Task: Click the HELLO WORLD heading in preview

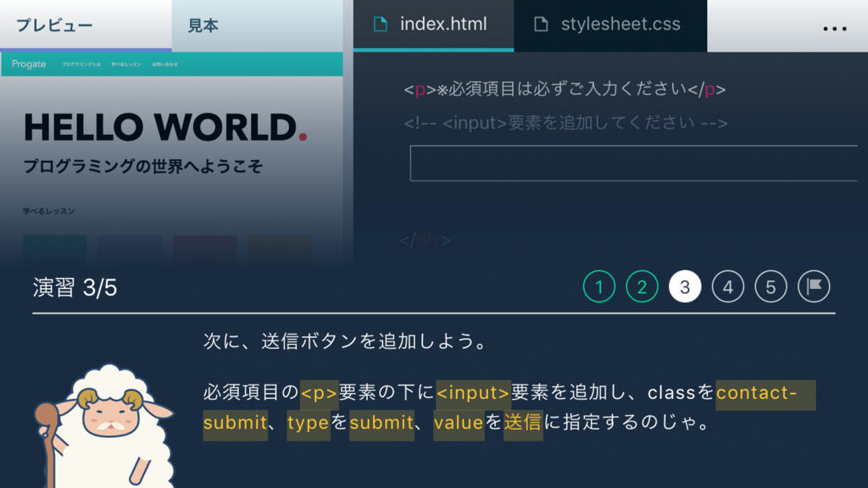Action: coord(165,127)
